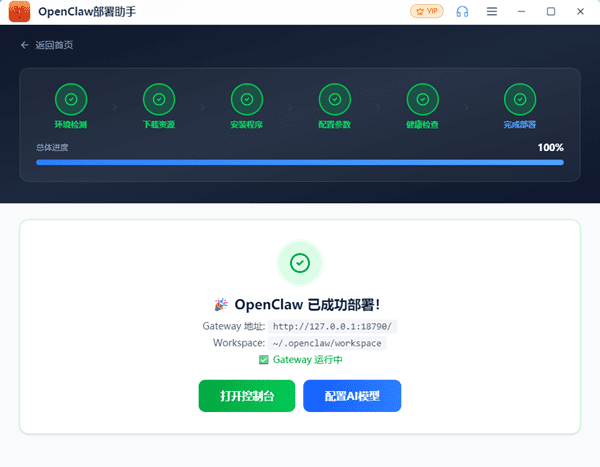Click the OpenClaw app logo icon
This screenshot has height=467, width=600.
(19, 12)
